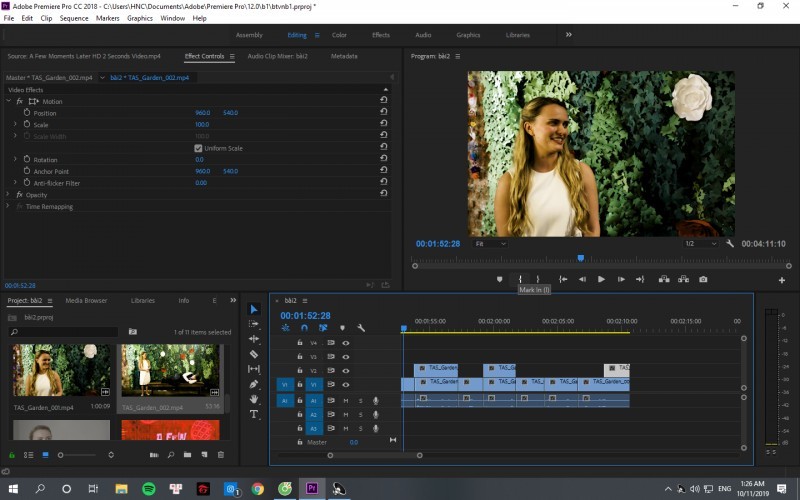
Task: Select the TAS_Garden_001.mp4 thumbnail
Action: 61,370
